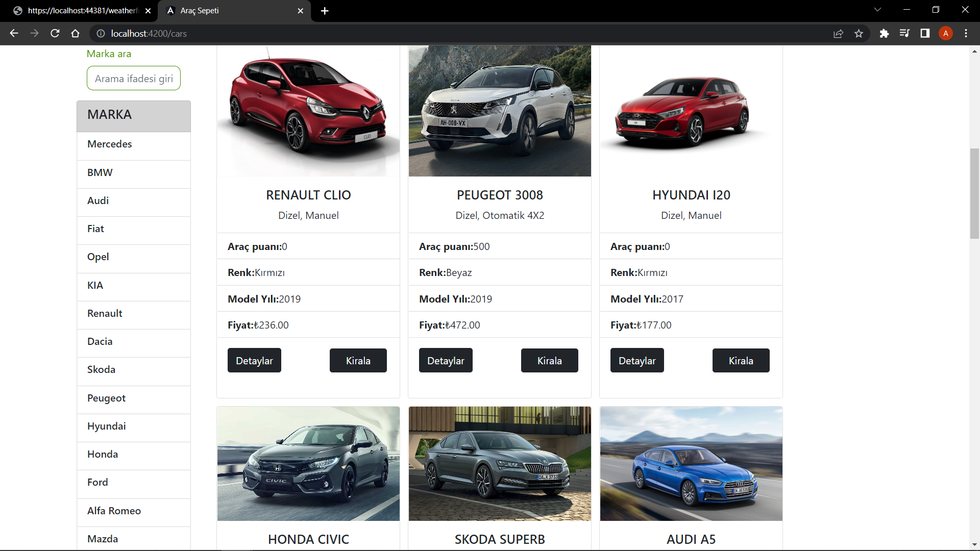The image size is (980, 551).
Task: Open the tab search dropdown arrow
Action: coord(877,10)
